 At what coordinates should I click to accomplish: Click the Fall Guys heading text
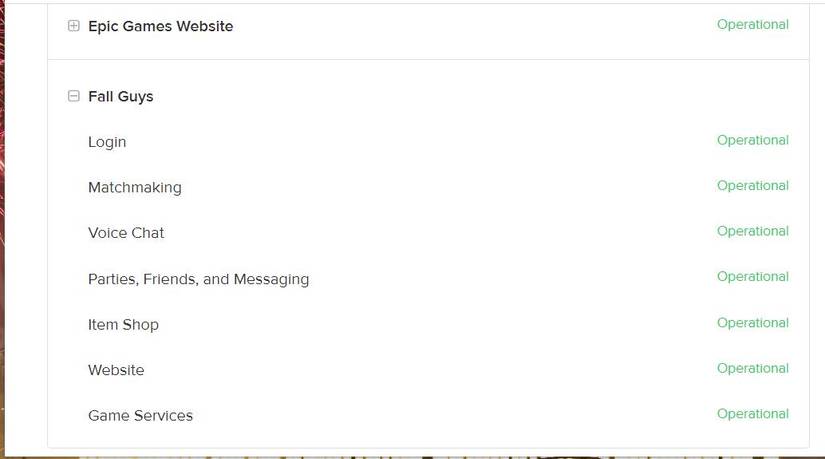[x=120, y=96]
